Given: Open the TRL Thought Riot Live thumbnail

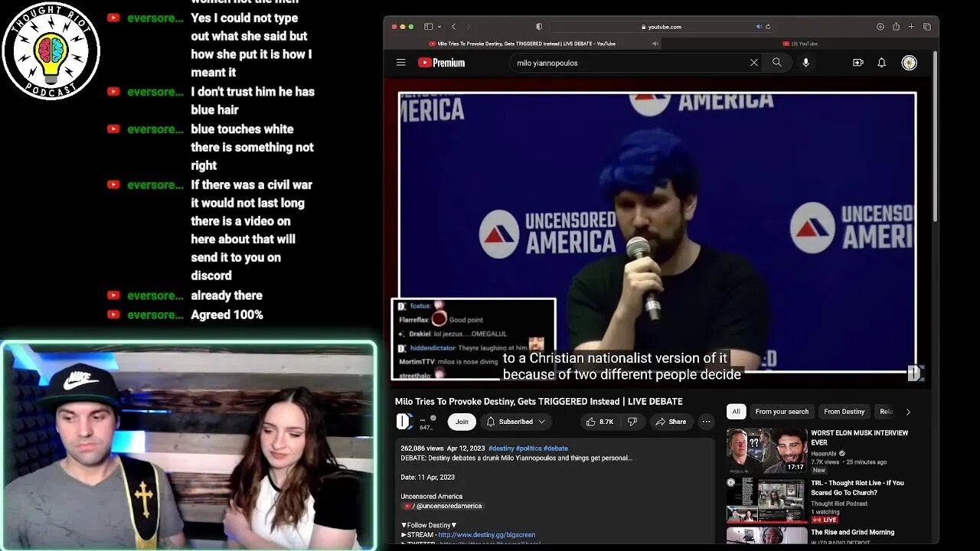Looking at the screenshot, I should tap(766, 500).
